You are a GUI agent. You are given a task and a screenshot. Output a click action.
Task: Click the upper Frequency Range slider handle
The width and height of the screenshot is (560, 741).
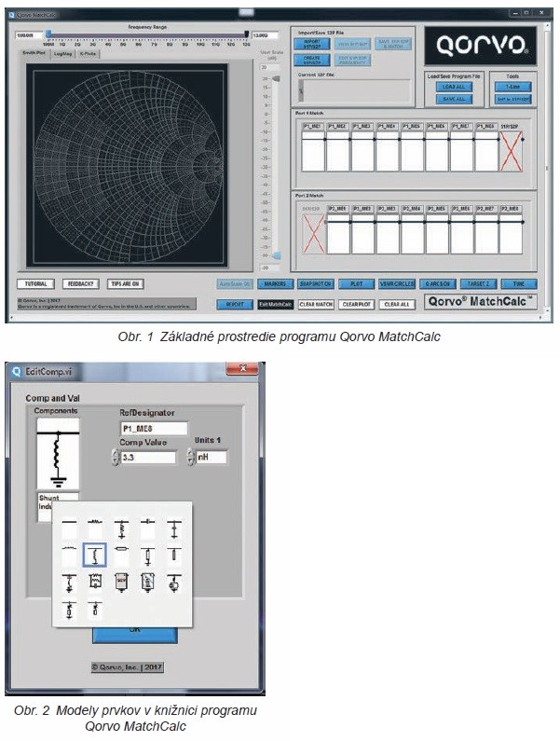tap(246, 34)
